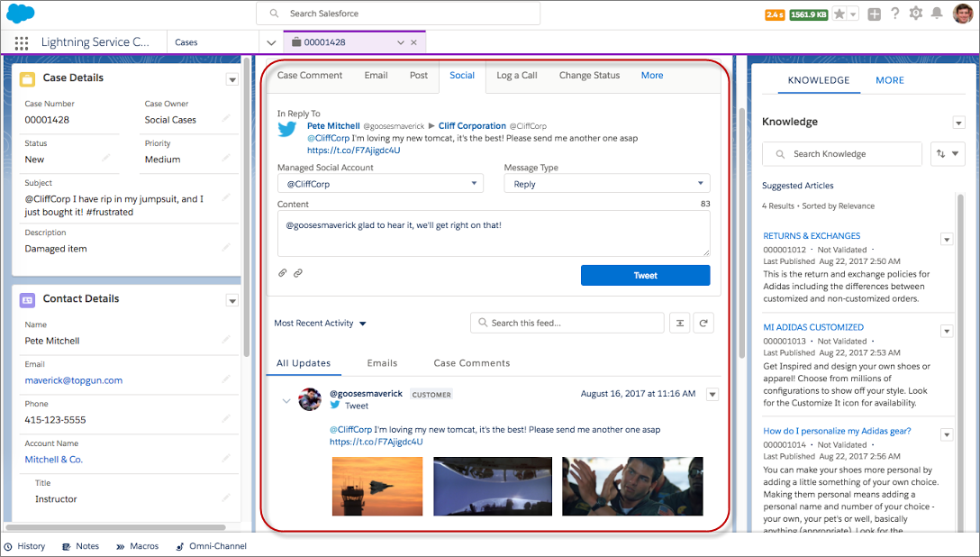Open the Contact Details panel menu
Screen dimensions: 980x557
coord(232,301)
